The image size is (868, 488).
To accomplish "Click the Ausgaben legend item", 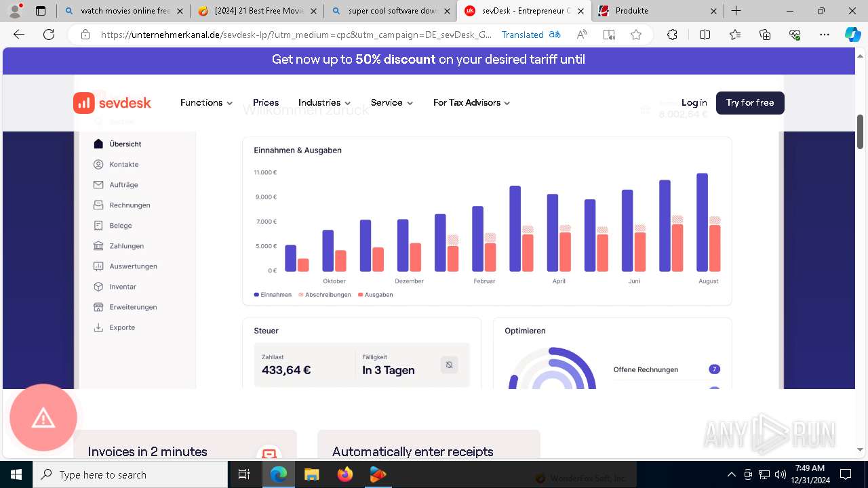I will click(376, 295).
